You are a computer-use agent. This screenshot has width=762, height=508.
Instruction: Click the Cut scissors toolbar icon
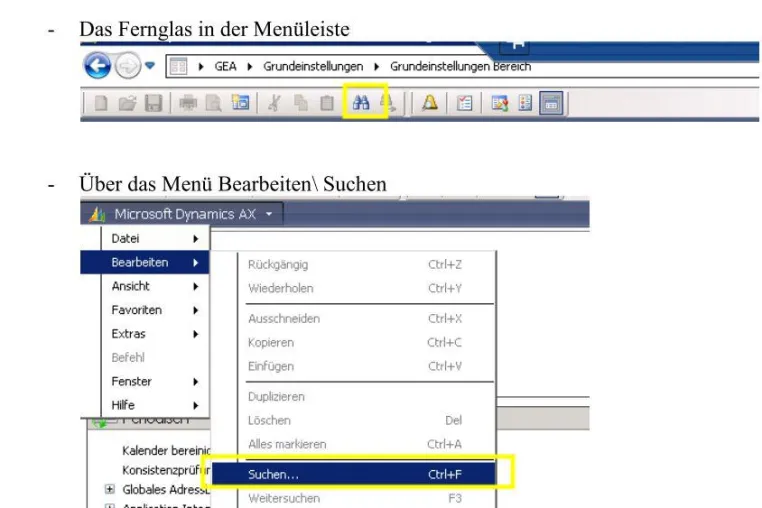pyautogui.click(x=275, y=103)
